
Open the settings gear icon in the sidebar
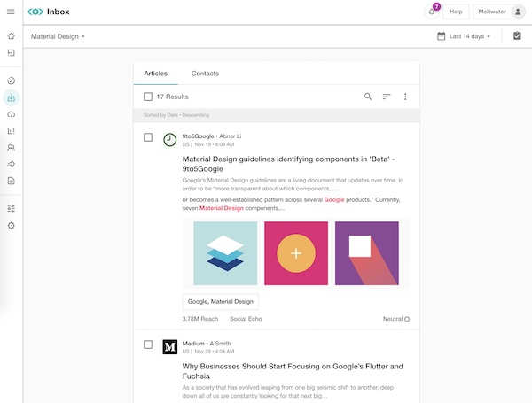12,225
